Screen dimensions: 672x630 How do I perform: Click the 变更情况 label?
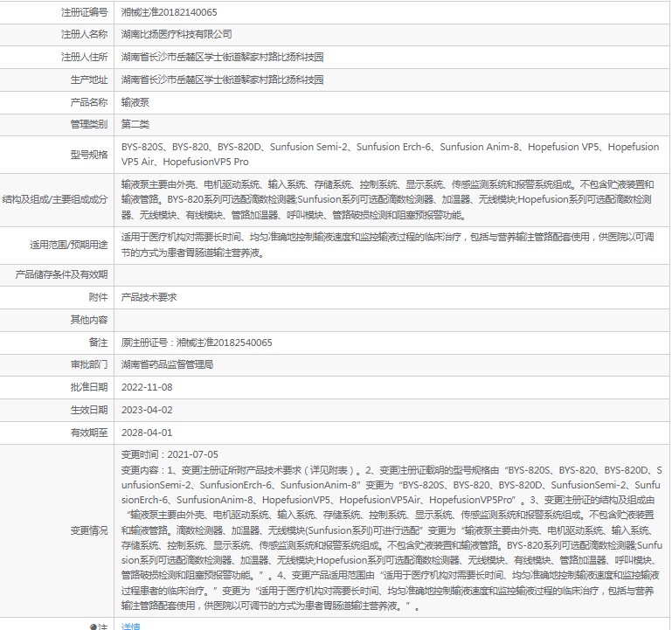coord(89,531)
